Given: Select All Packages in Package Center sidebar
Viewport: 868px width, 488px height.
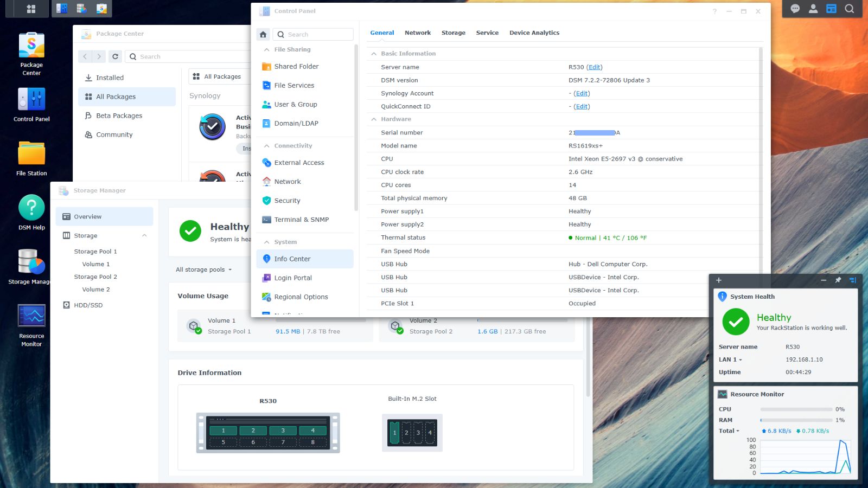Looking at the screenshot, I should tap(126, 97).
